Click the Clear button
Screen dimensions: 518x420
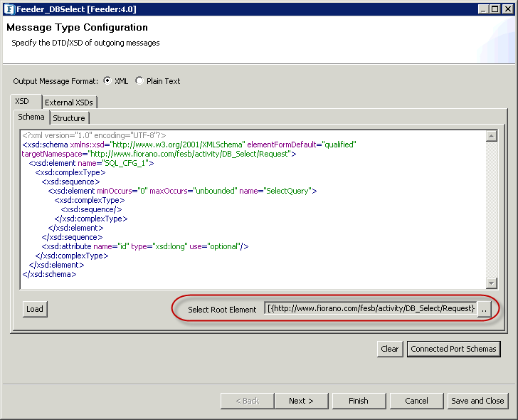(x=389, y=349)
